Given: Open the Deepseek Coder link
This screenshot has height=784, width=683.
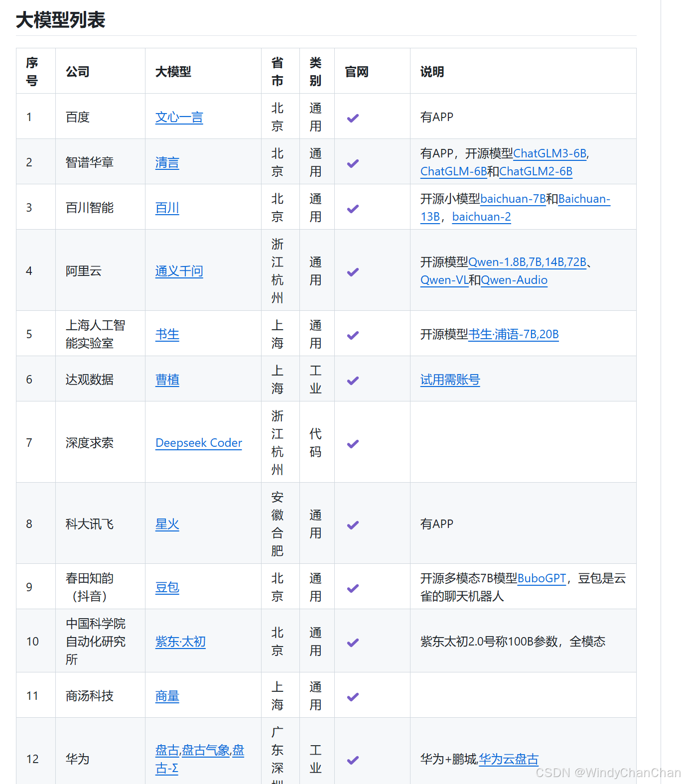Looking at the screenshot, I should [x=199, y=443].
